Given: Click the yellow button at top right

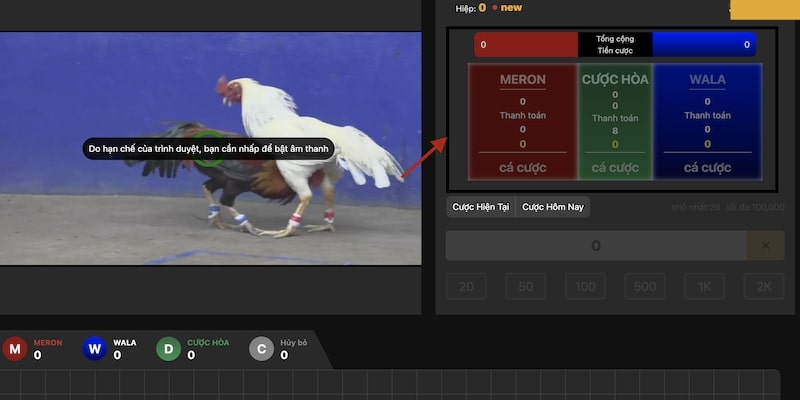Looking at the screenshot, I should click(x=764, y=10).
